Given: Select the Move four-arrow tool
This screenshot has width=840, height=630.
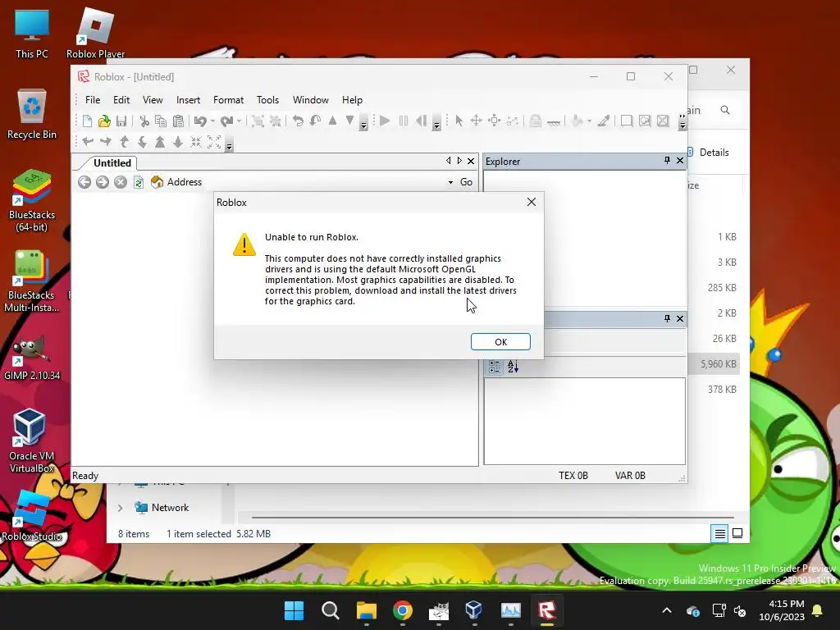Looking at the screenshot, I should coord(477,121).
